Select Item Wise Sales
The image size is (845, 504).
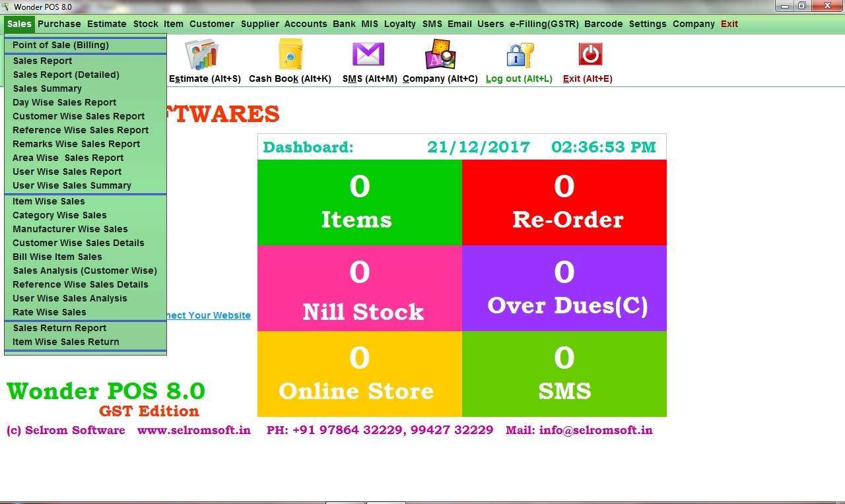click(x=86, y=201)
